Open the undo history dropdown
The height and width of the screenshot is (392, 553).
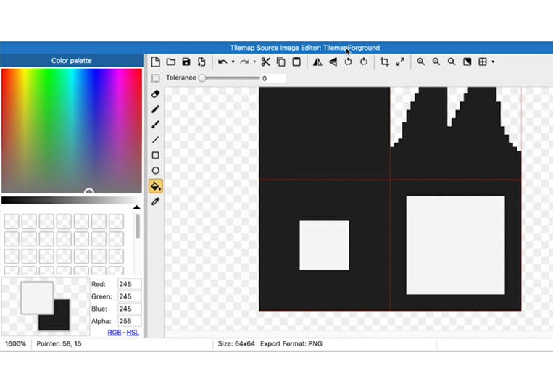(233, 62)
